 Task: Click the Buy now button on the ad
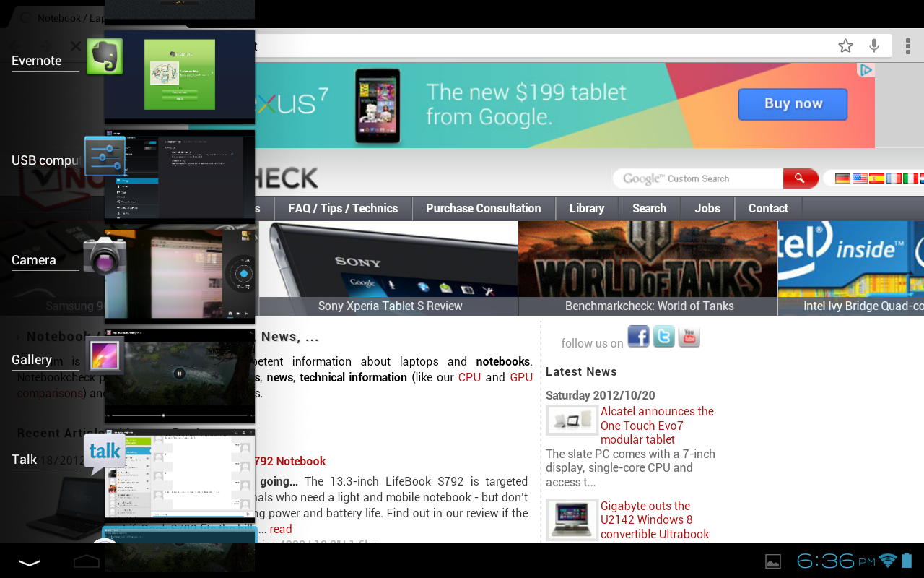pyautogui.click(x=793, y=104)
